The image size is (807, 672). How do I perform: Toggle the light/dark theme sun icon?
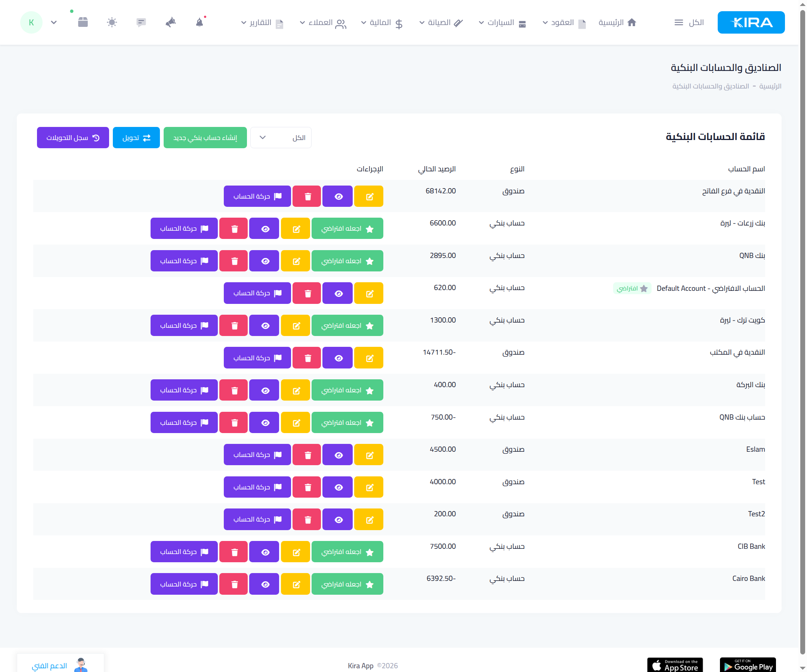tap(112, 22)
